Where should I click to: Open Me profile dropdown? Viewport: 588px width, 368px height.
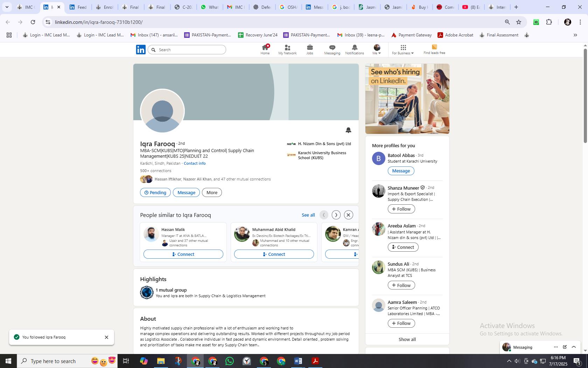377,49
